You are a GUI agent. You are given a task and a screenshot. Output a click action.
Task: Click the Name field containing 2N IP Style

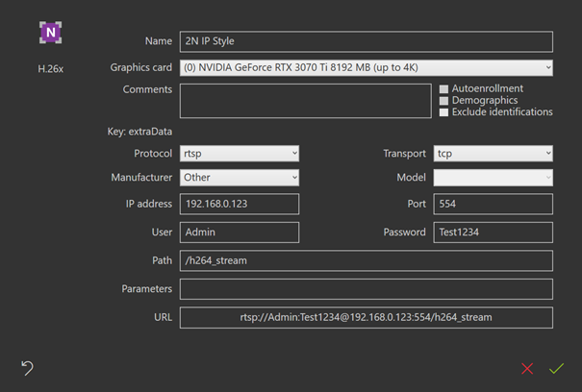pos(366,41)
